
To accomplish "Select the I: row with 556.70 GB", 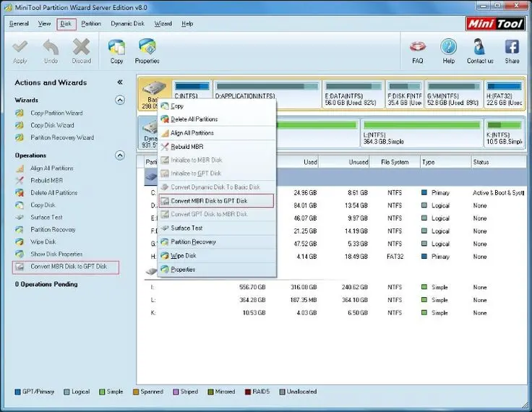I will pyautogui.click(x=334, y=287).
